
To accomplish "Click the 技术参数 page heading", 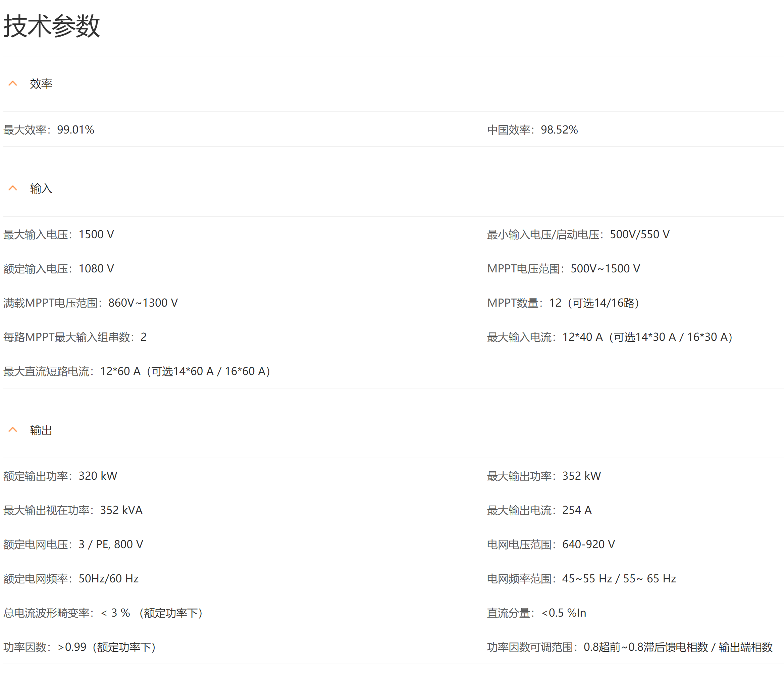I will [52, 26].
